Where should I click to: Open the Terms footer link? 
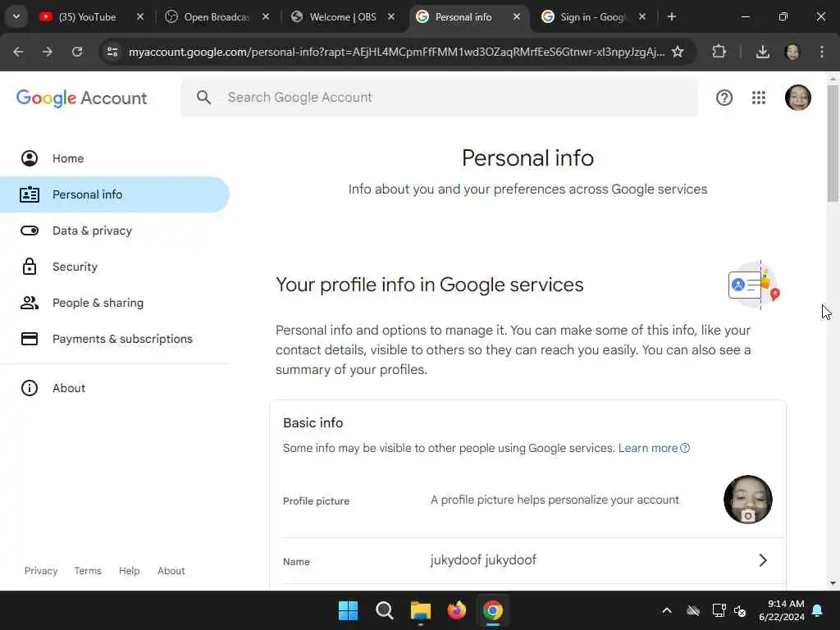(88, 571)
